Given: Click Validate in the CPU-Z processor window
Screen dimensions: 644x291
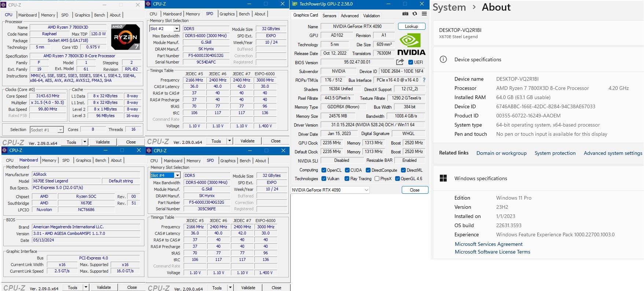Looking at the screenshot, I should [x=103, y=142].
